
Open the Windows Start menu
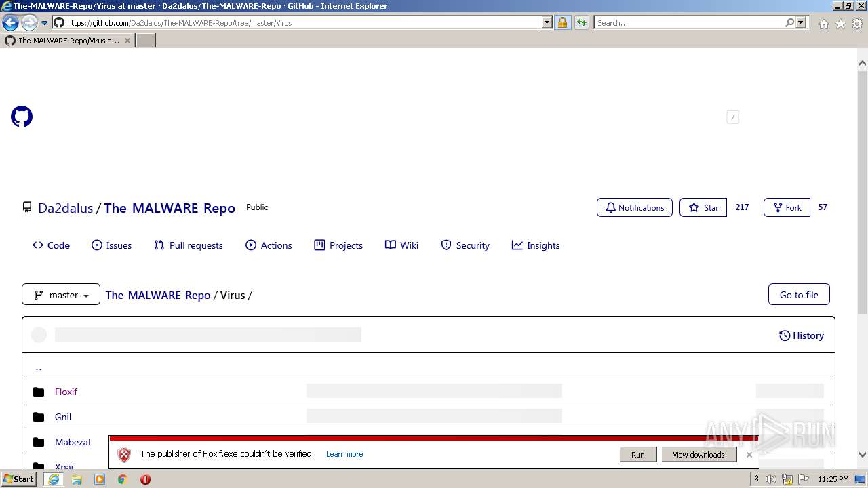[19, 479]
